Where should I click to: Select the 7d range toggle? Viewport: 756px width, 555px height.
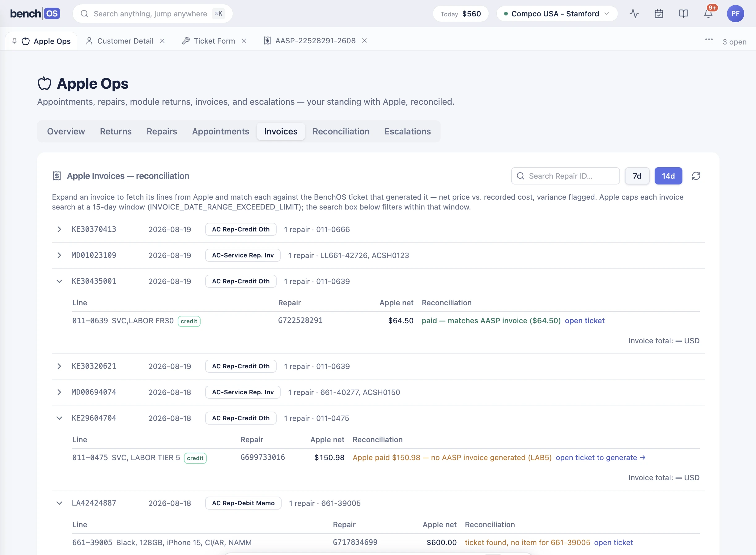coord(637,176)
